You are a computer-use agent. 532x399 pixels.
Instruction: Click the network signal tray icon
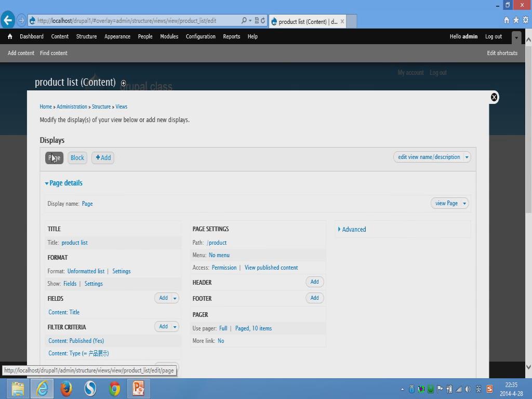coord(459,389)
